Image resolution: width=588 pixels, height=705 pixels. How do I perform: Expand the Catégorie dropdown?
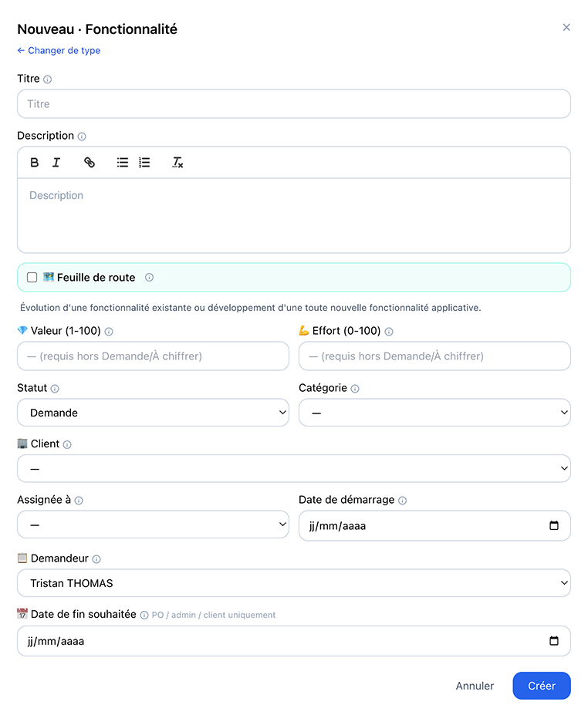434,413
